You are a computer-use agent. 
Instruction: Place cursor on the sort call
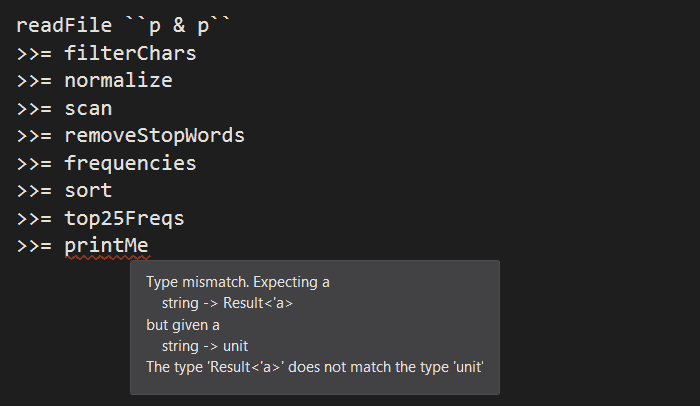click(x=88, y=190)
